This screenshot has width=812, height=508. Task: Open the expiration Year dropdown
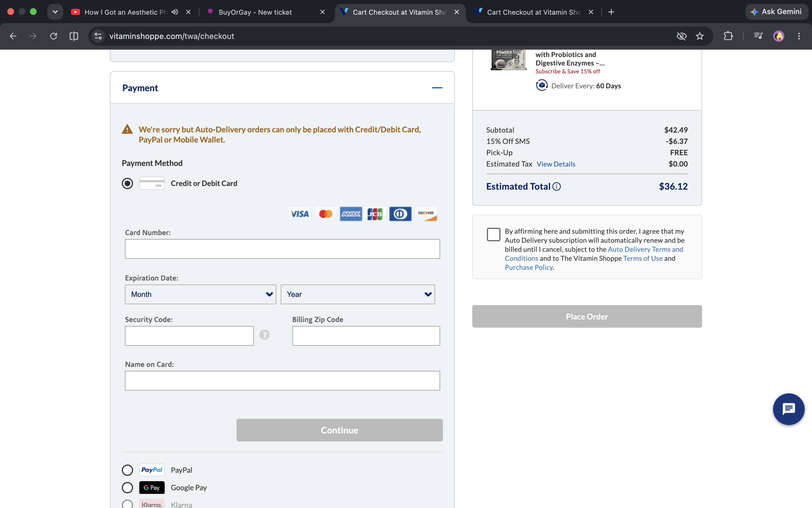358,294
